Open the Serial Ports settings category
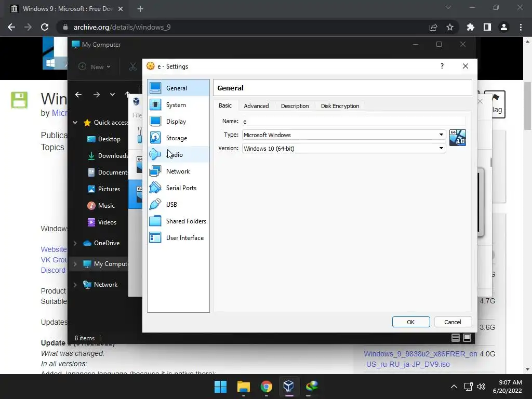The width and height of the screenshot is (532, 399). pos(178,188)
